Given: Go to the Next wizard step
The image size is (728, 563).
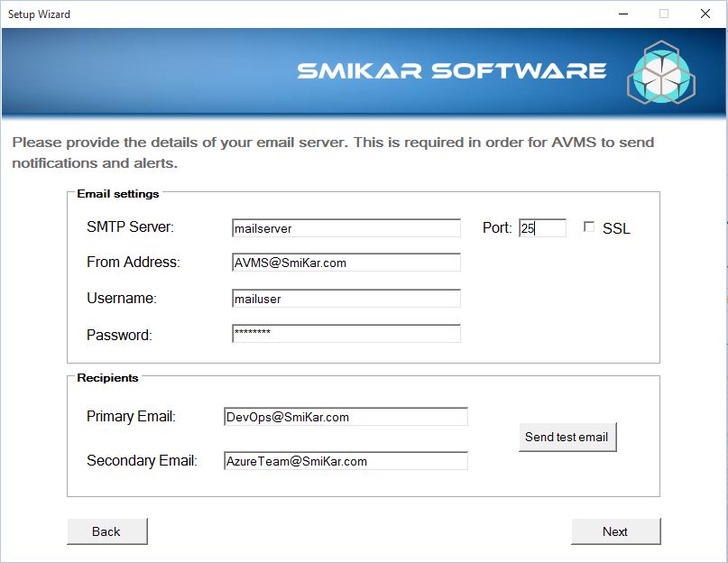Looking at the screenshot, I should pos(615,531).
